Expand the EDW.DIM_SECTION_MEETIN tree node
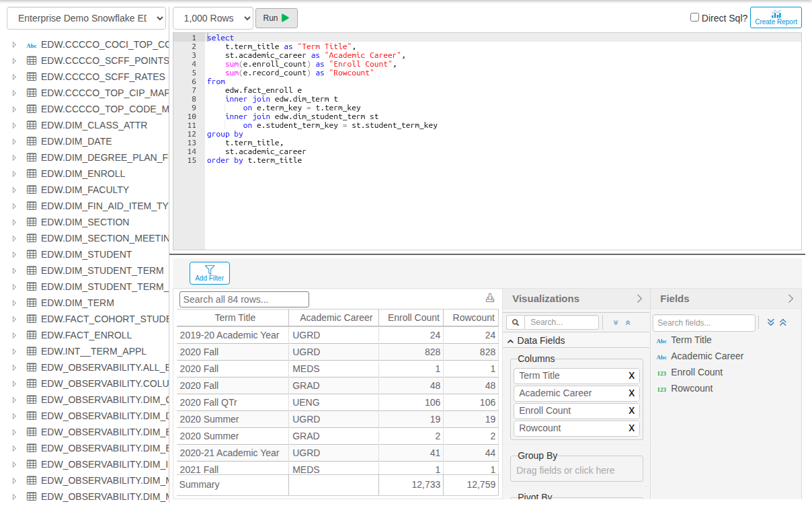 pyautogui.click(x=13, y=238)
